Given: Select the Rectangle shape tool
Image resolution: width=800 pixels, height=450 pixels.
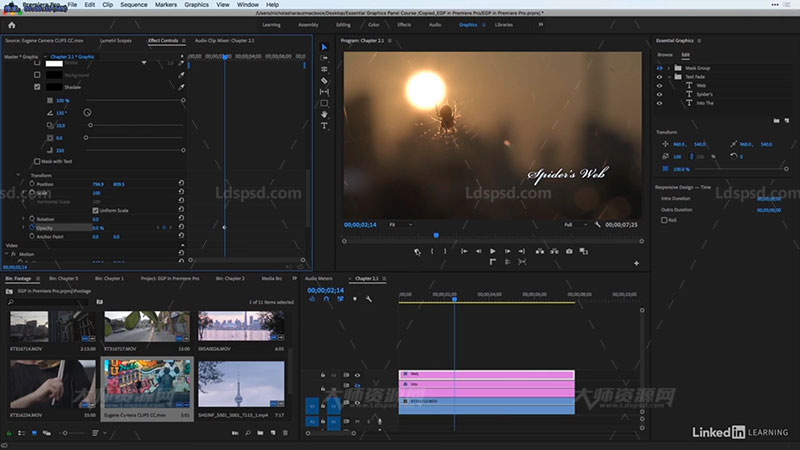Looking at the screenshot, I should coord(324,103).
